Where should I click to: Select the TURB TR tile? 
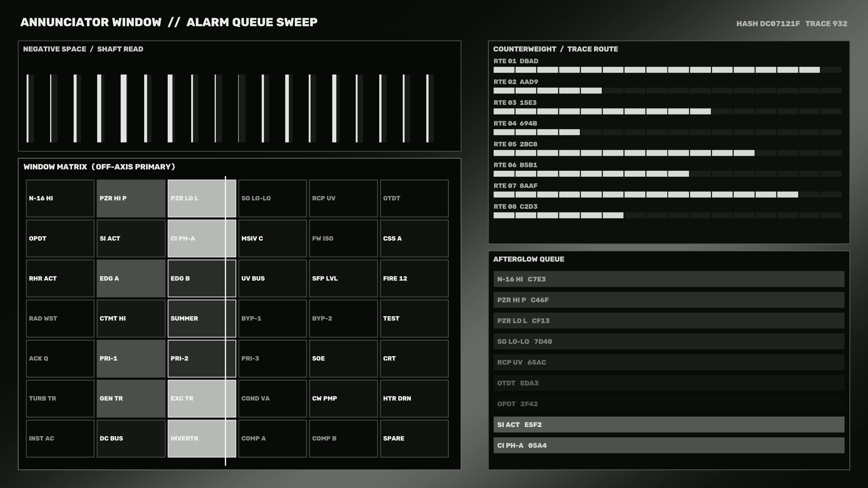(60, 398)
